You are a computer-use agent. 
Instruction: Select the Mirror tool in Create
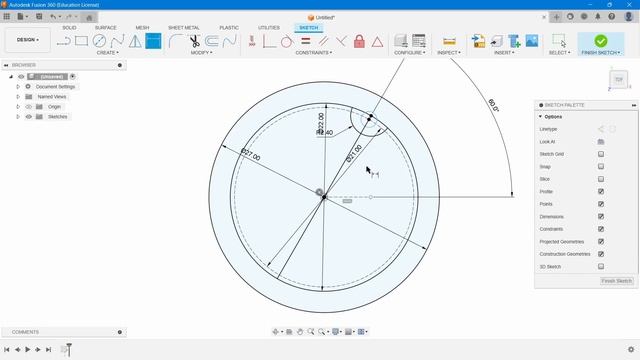tap(135, 41)
